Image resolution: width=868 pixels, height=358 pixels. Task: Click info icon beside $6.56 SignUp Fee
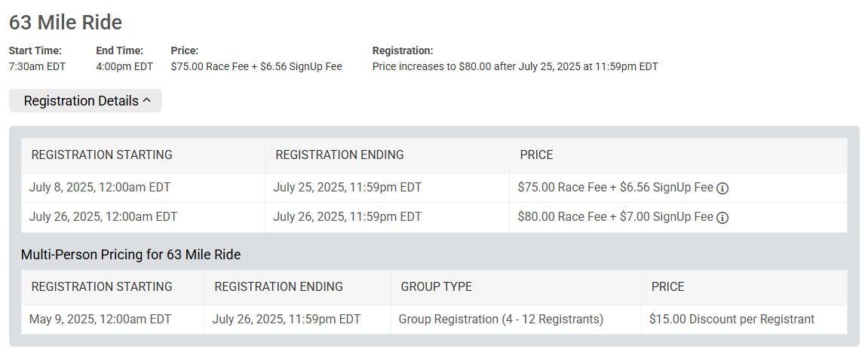(722, 188)
